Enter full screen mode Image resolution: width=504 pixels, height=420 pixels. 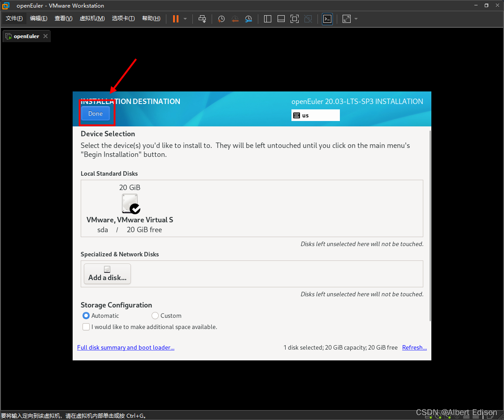[x=295, y=18]
